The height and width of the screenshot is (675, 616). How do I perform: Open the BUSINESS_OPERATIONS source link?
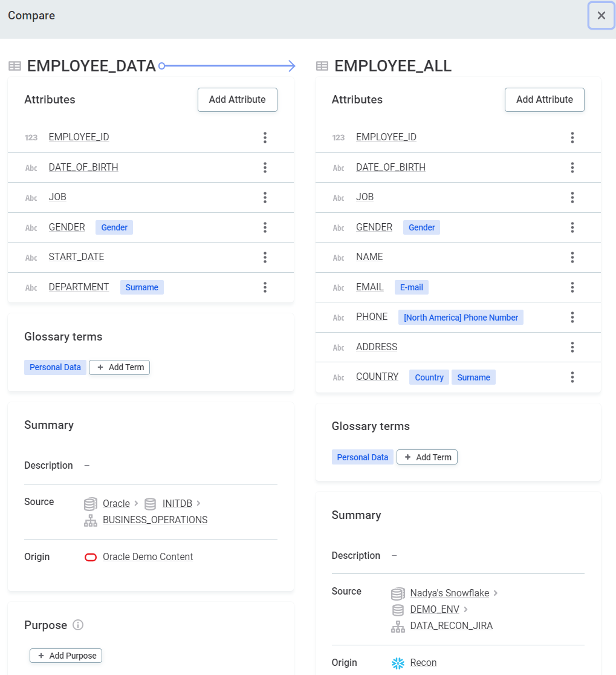point(155,520)
